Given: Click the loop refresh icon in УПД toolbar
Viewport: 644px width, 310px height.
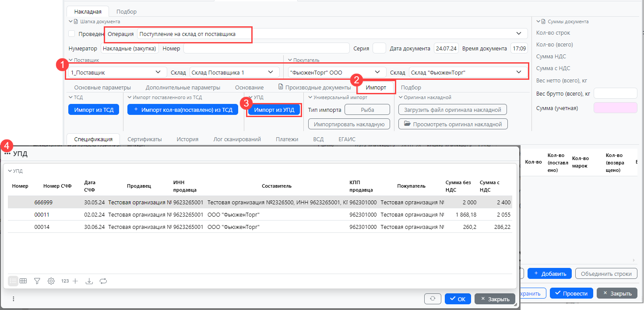Looking at the screenshot, I should tap(103, 281).
